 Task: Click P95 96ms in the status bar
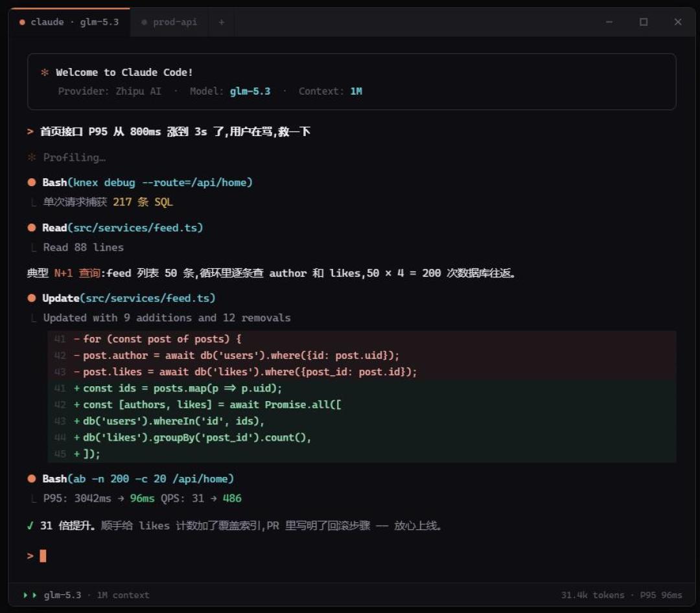[661, 596]
